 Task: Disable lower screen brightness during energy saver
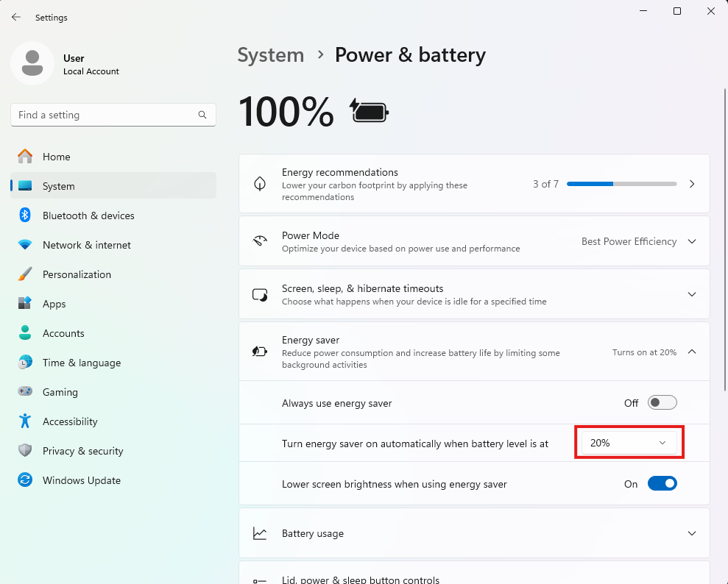pos(661,483)
